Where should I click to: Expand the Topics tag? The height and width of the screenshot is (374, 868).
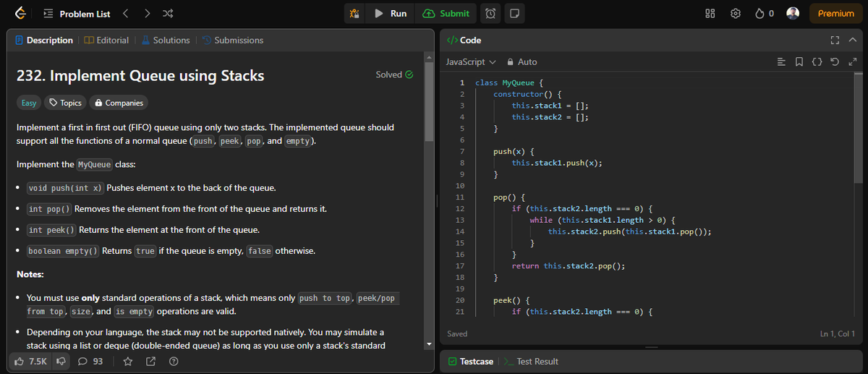[x=65, y=103]
